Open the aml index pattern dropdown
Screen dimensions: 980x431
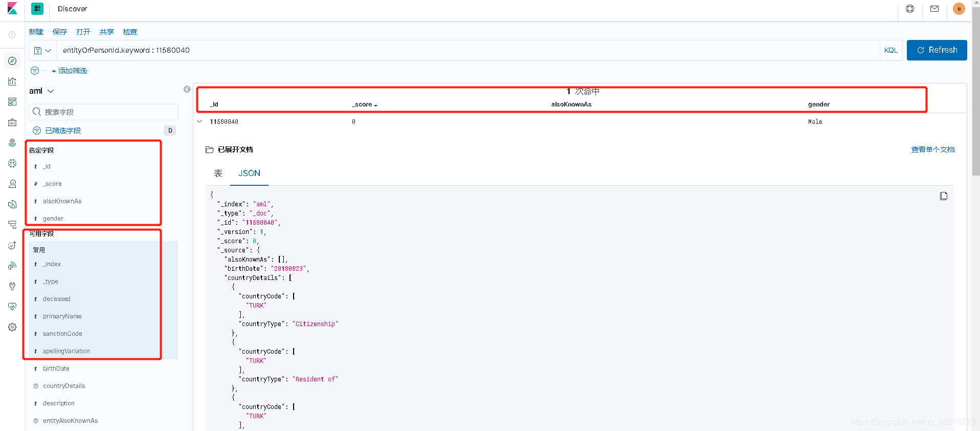point(41,91)
